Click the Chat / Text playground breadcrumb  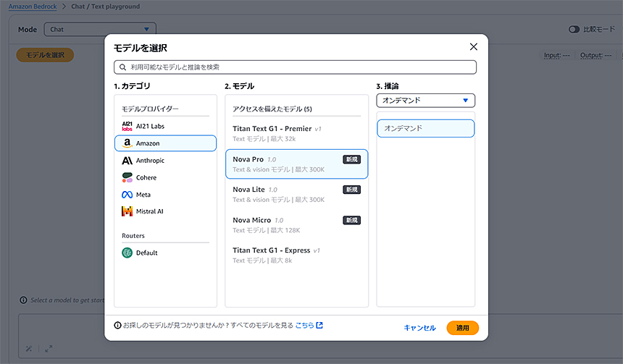(105, 7)
